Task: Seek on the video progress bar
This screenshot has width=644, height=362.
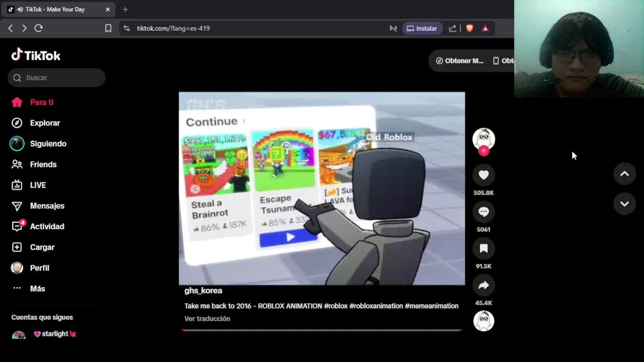Action: coord(321,330)
